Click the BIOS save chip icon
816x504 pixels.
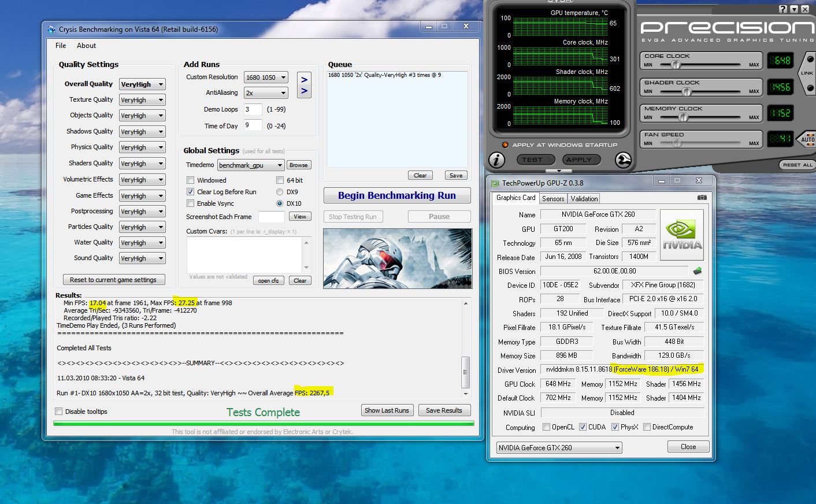pyautogui.click(x=698, y=271)
